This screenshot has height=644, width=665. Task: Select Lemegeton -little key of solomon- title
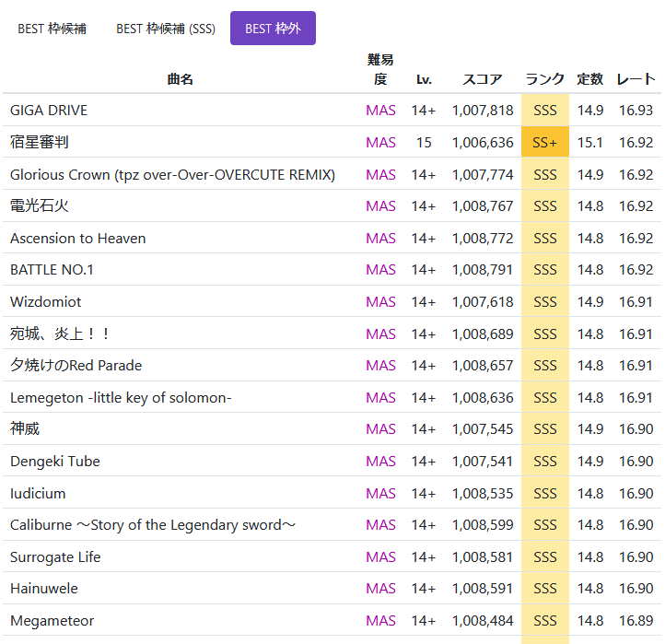(121, 398)
